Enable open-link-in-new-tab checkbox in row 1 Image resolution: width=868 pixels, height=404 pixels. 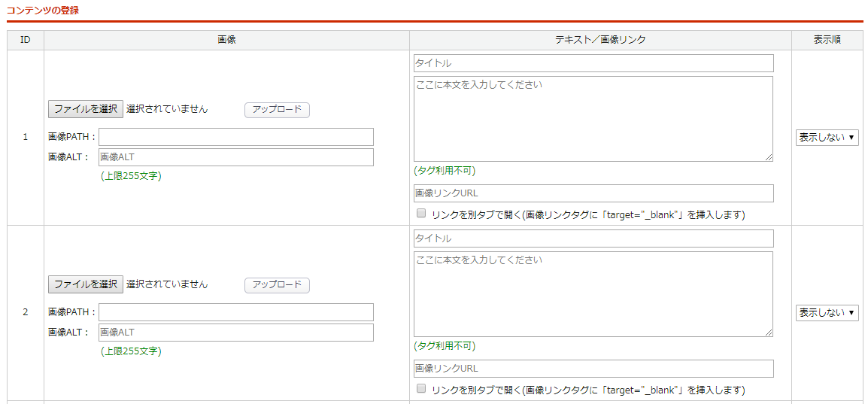421,214
